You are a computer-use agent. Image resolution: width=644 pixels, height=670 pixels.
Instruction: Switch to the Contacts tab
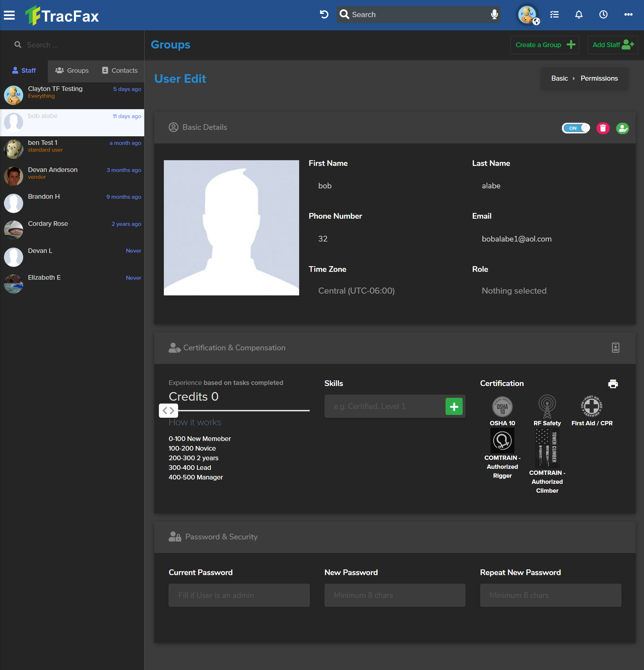[x=120, y=71]
